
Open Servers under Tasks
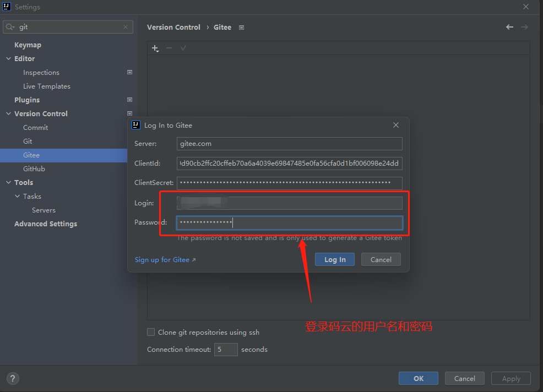44,210
